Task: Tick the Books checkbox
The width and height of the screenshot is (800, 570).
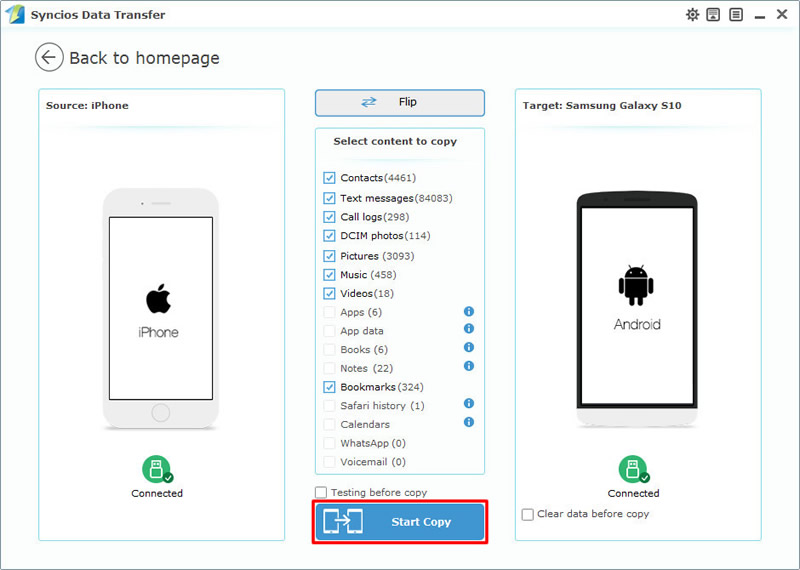Action: coord(329,350)
